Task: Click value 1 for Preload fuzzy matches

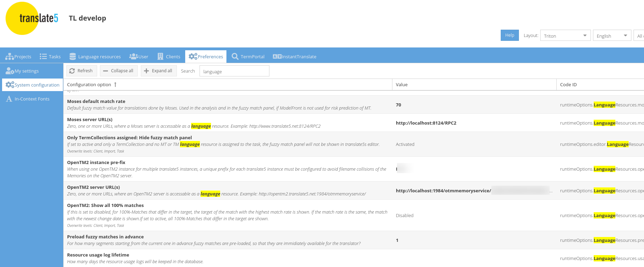Action: pyautogui.click(x=397, y=240)
